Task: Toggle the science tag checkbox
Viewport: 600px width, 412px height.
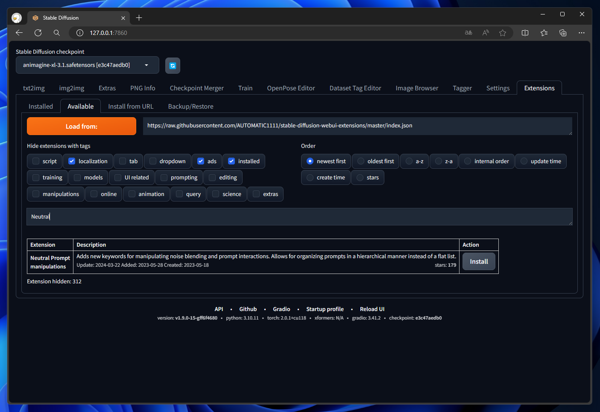Action: click(215, 194)
